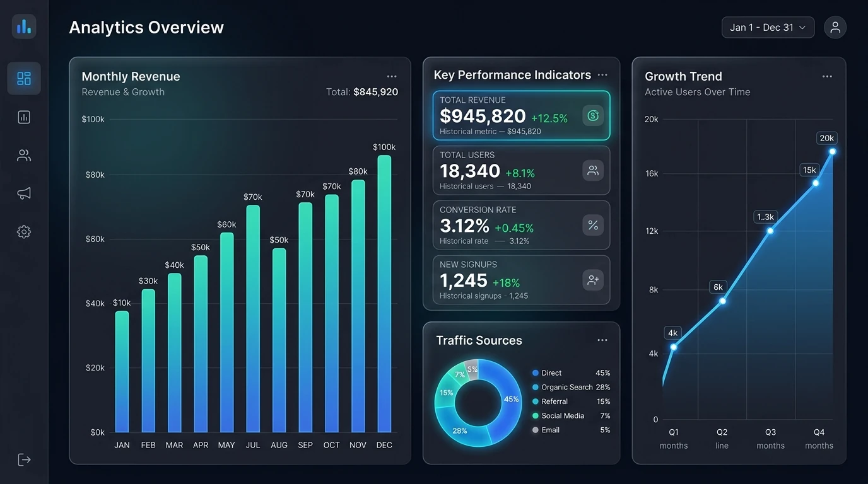Image resolution: width=868 pixels, height=484 pixels.
Task: Click the logout icon in the sidebar
Action: tap(24, 459)
